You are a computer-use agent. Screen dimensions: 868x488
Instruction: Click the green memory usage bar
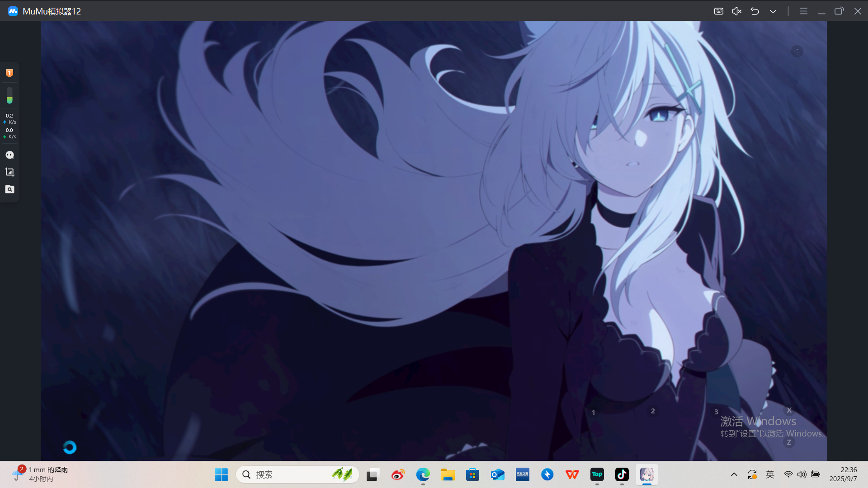click(x=9, y=95)
